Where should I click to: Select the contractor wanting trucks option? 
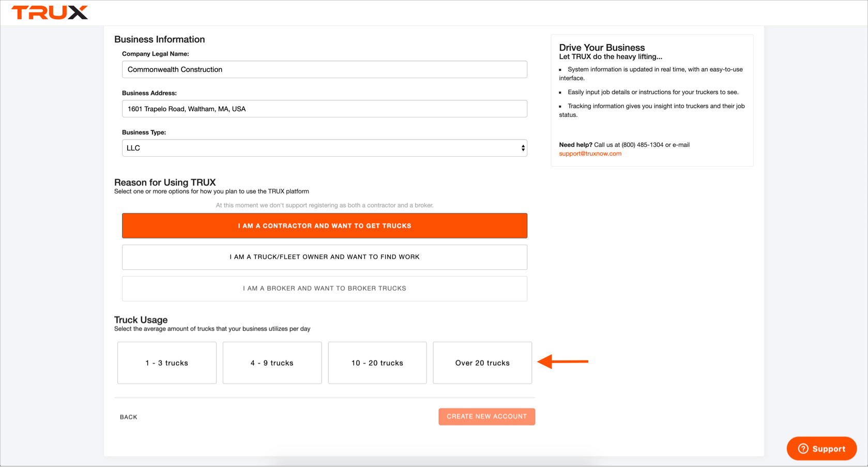(x=325, y=226)
